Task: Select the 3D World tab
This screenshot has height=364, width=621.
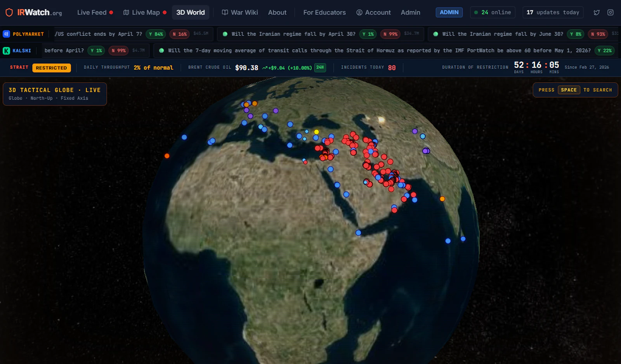Action: 191,12
